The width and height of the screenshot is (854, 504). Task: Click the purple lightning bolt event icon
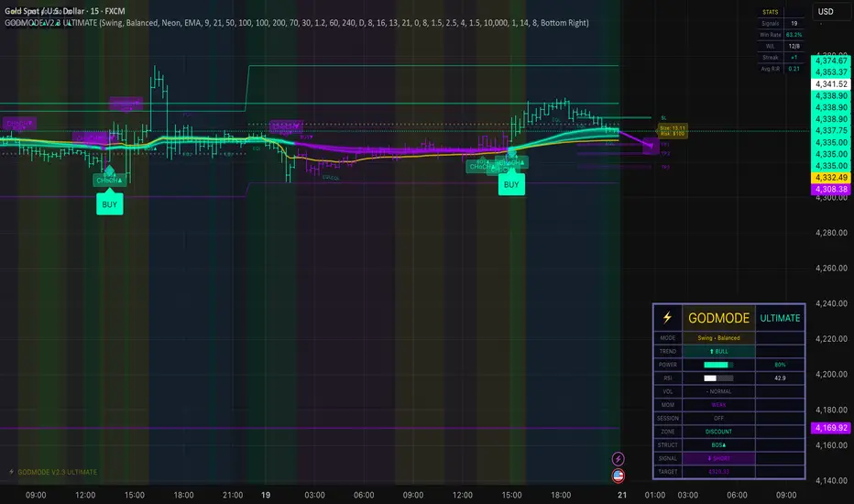[618, 459]
